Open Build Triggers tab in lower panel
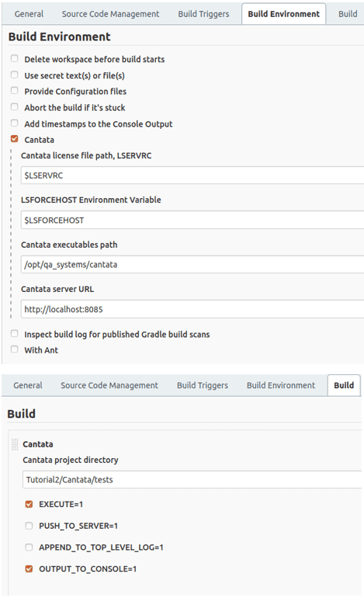Screen dimensions: 364x598 203,385
